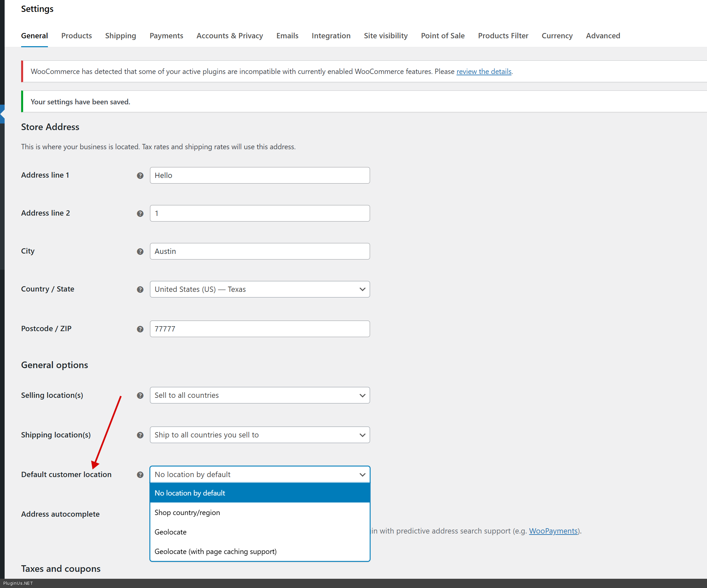Click help icon for Address line 1

click(x=140, y=176)
